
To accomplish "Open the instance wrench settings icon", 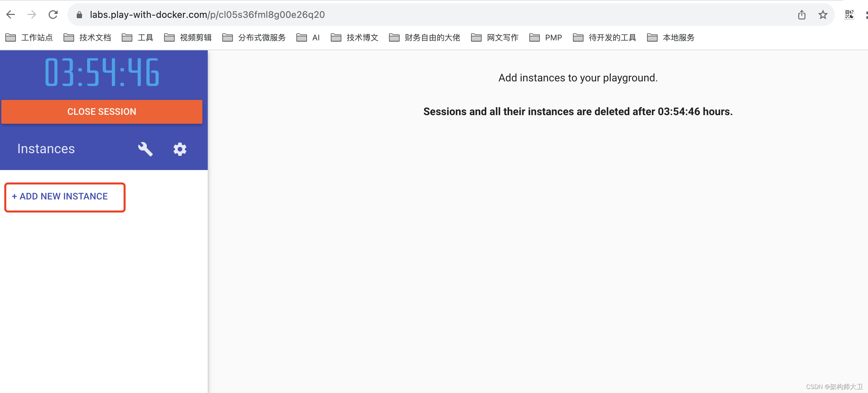I will coord(145,149).
